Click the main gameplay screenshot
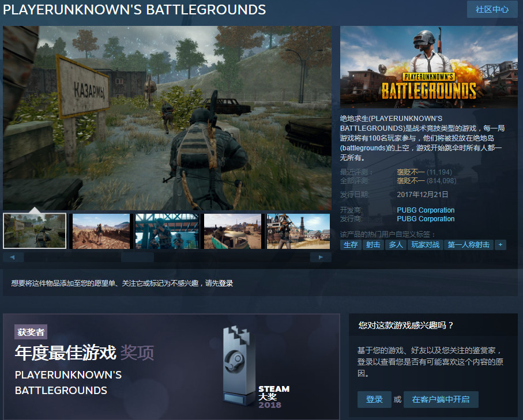Screen dimensions: 523x420 167,118
